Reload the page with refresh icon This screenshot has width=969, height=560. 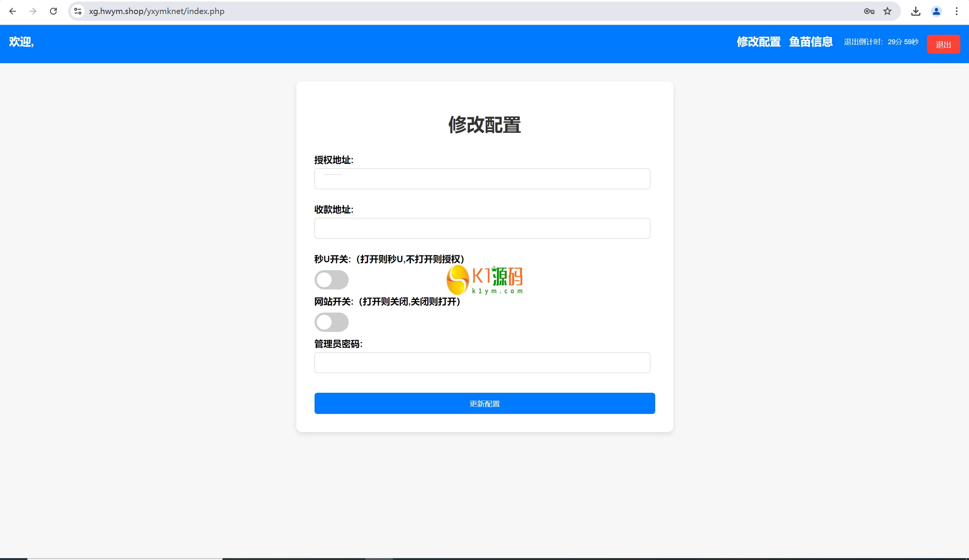(53, 11)
